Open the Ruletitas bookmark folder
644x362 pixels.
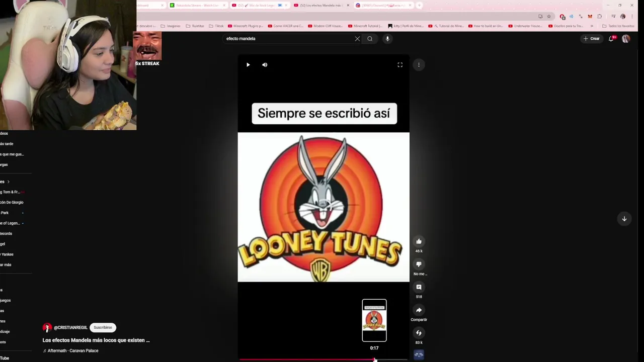195,26
